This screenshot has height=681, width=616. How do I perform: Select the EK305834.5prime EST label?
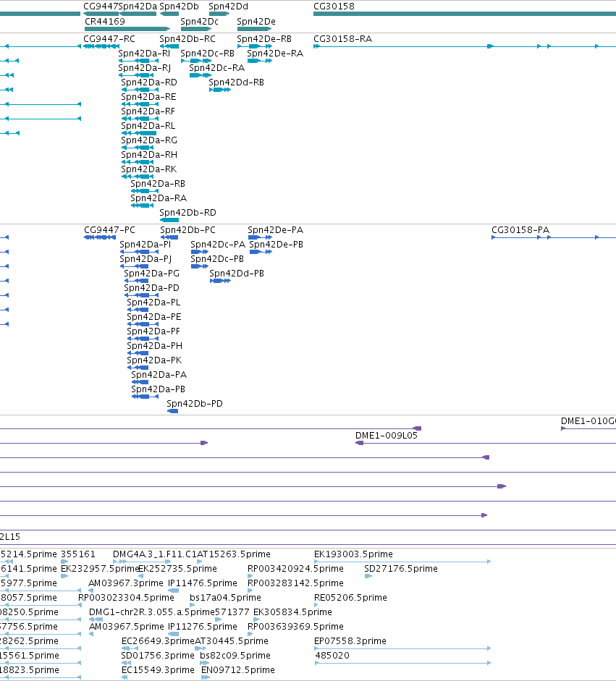(292, 612)
